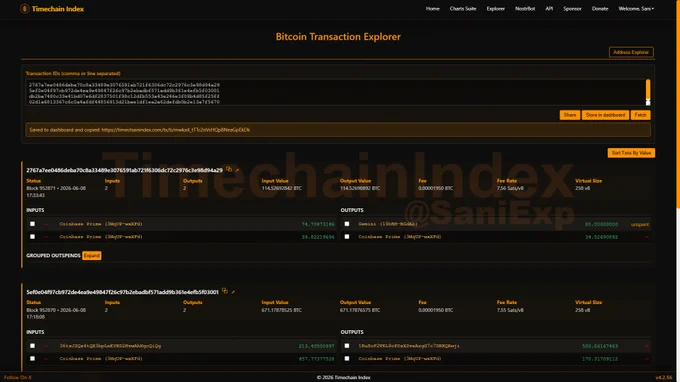Click red arrow beside input value 74.70473146
The width and height of the screenshot is (680, 382).
click(x=46, y=224)
